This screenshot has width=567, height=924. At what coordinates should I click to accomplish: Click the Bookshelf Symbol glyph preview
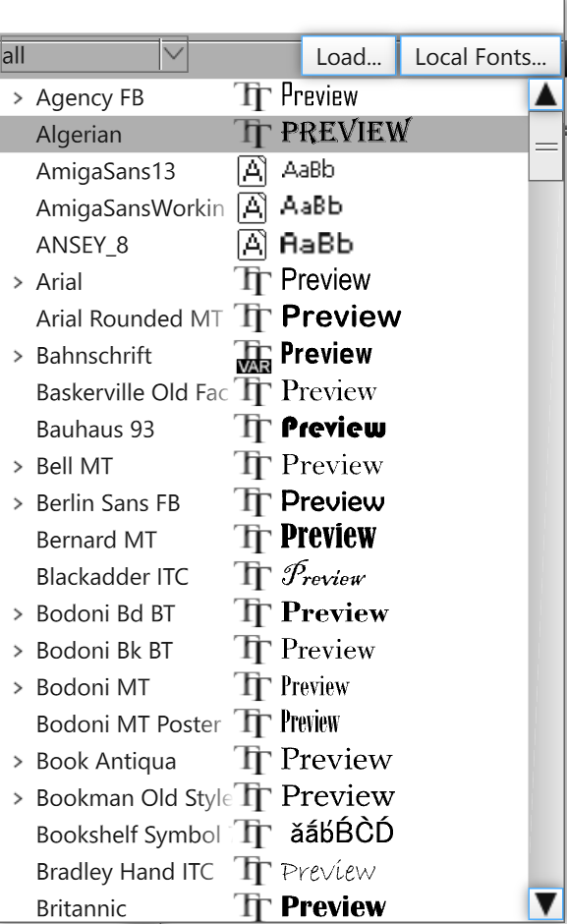pos(341,832)
